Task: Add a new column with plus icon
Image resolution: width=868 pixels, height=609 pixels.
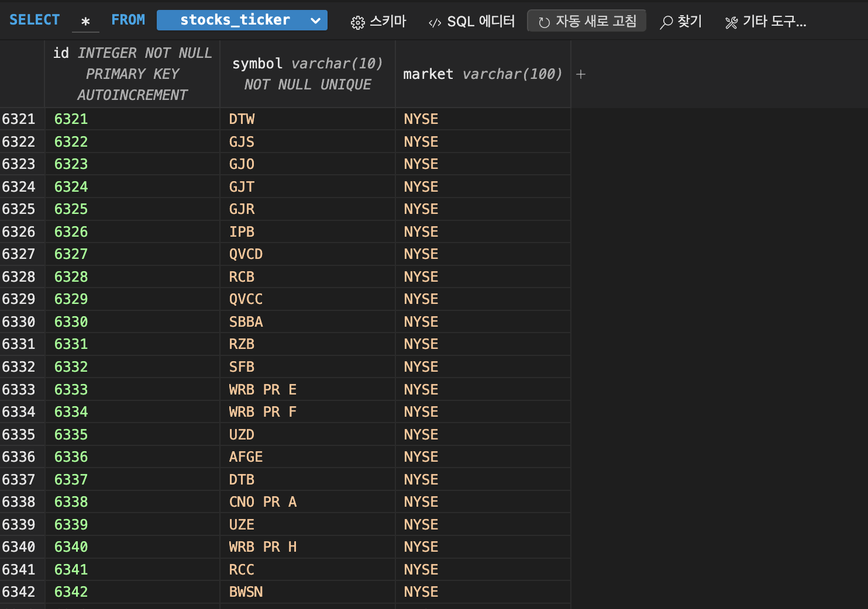Action: point(581,74)
